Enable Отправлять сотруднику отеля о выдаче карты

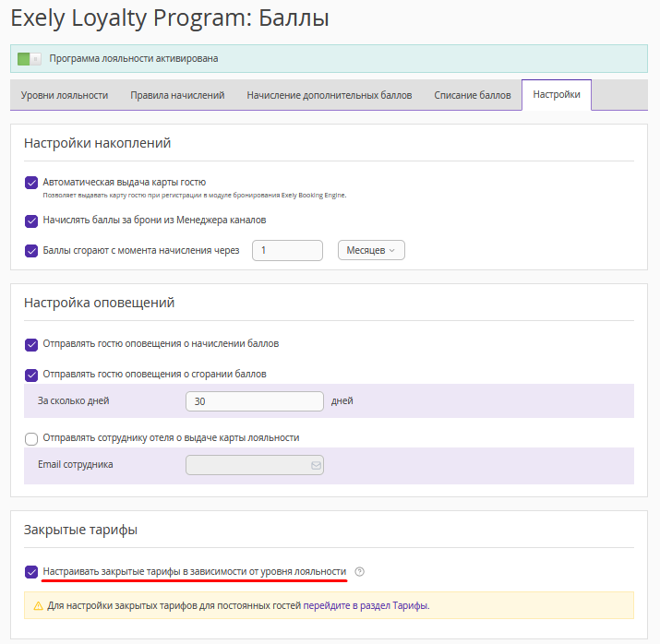coord(31,439)
